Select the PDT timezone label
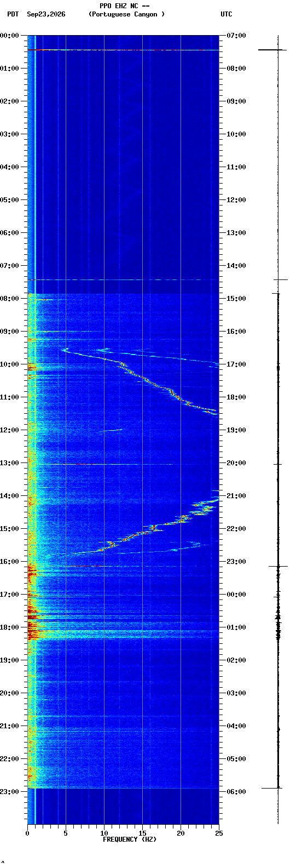This screenshot has height=868, width=302. (x=13, y=14)
